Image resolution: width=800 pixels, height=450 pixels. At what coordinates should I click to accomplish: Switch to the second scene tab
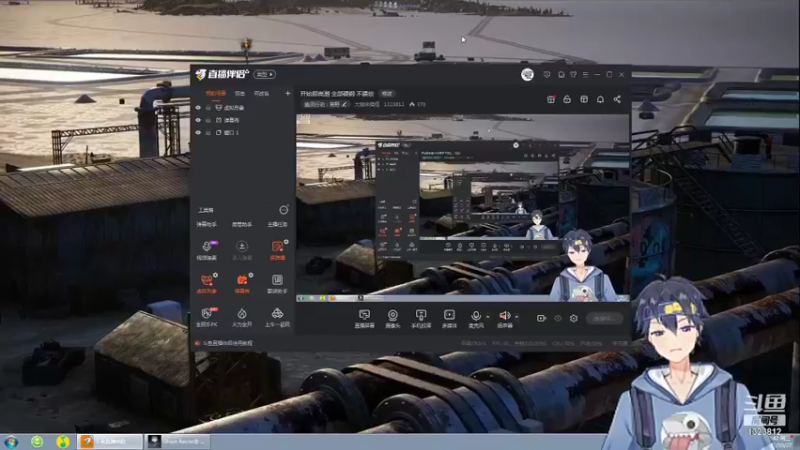coord(240,93)
